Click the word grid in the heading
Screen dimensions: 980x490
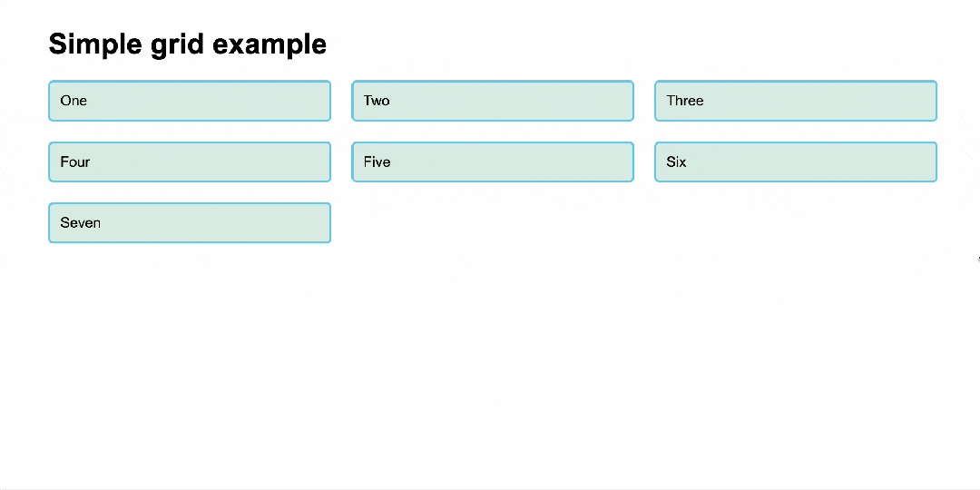pyautogui.click(x=177, y=45)
